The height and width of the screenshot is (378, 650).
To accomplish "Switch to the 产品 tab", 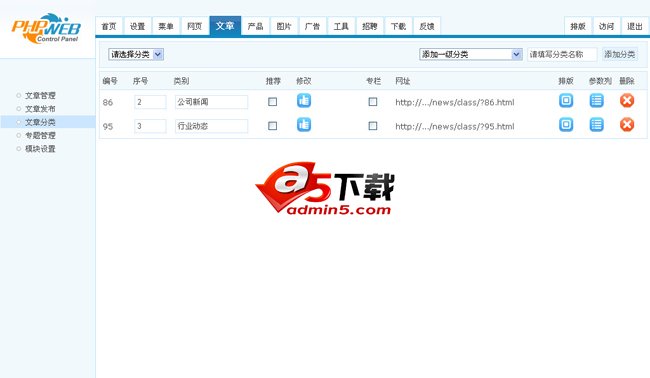I will coord(256,27).
